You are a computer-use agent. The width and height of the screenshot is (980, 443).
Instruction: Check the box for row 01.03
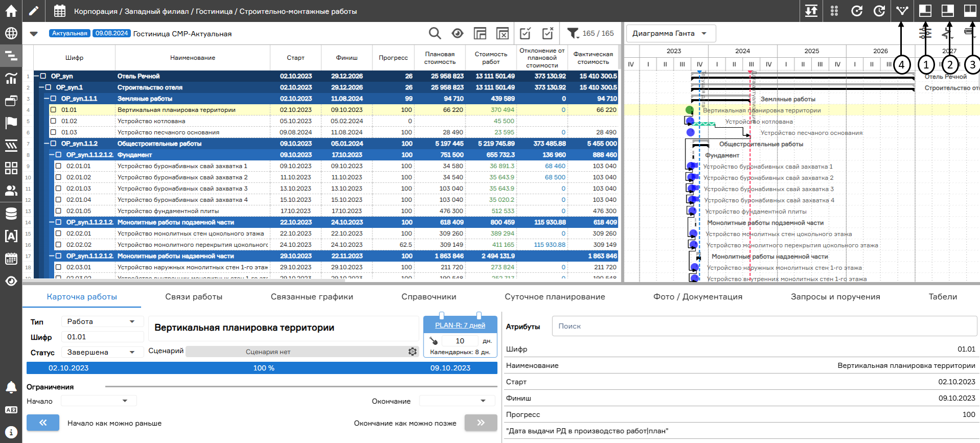pos(53,132)
